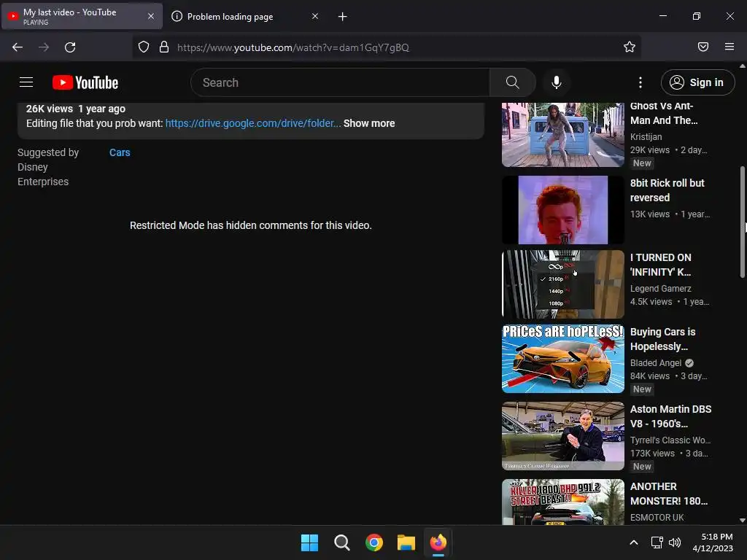Screen dimensions: 747x560
Task: Open the Cars link
Action: (120, 152)
